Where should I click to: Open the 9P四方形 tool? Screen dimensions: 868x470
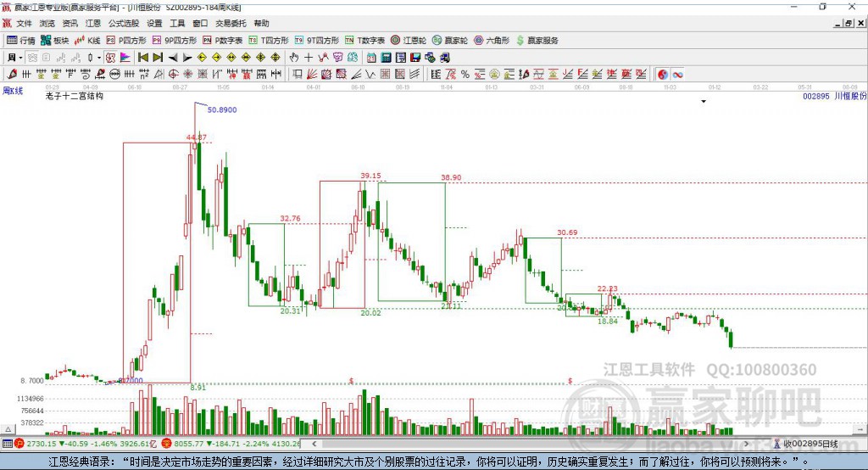pos(175,41)
